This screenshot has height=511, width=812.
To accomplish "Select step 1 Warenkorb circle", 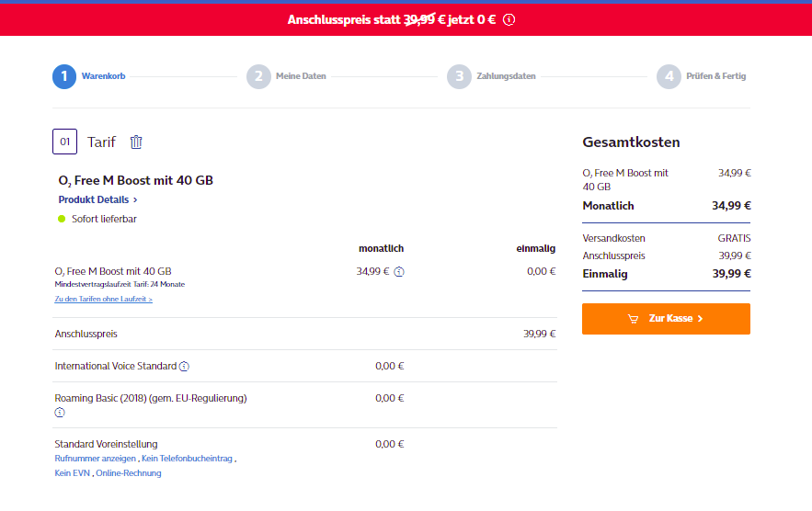I will point(64,76).
